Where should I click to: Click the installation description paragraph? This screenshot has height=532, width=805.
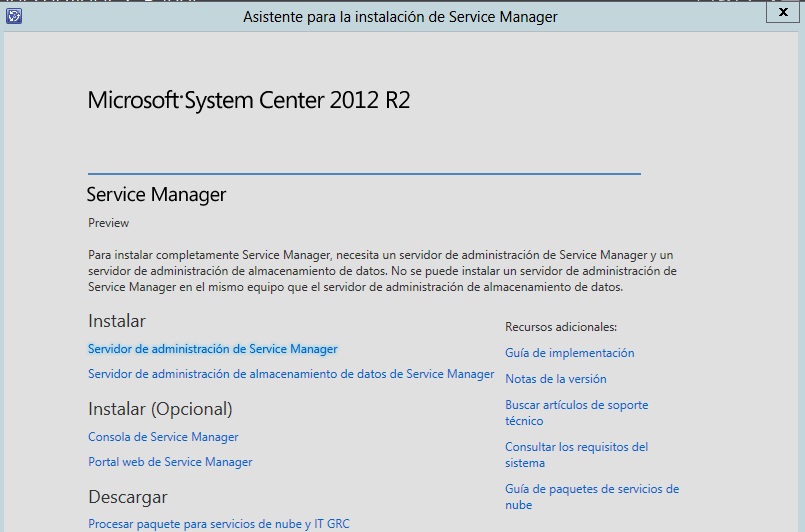pyautogui.click(x=382, y=271)
